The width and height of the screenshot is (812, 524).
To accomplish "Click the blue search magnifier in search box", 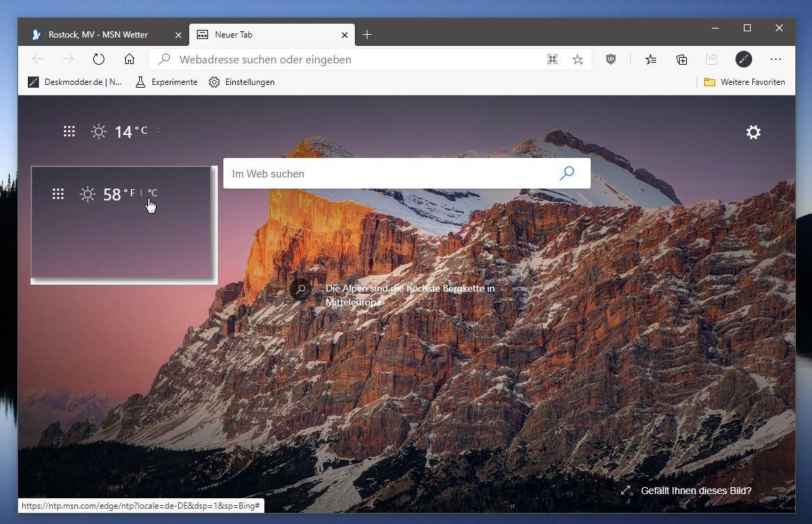I will (x=567, y=173).
